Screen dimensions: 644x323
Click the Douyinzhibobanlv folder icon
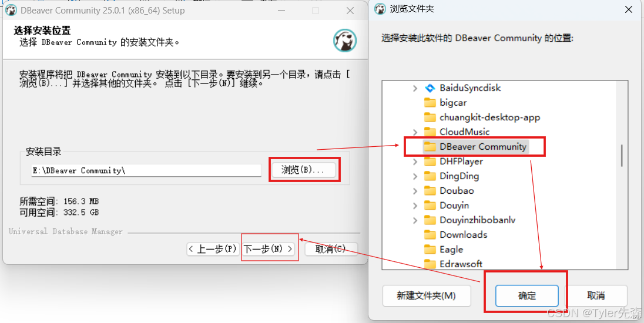click(430, 220)
